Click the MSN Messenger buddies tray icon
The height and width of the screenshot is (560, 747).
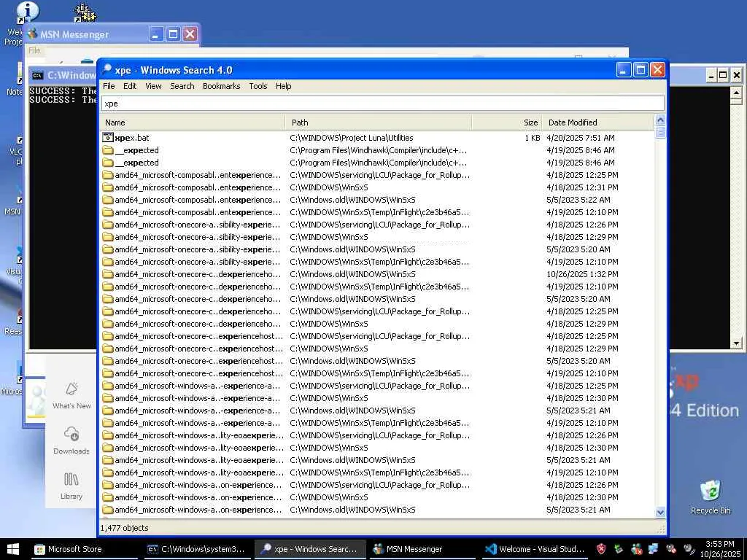point(636,549)
